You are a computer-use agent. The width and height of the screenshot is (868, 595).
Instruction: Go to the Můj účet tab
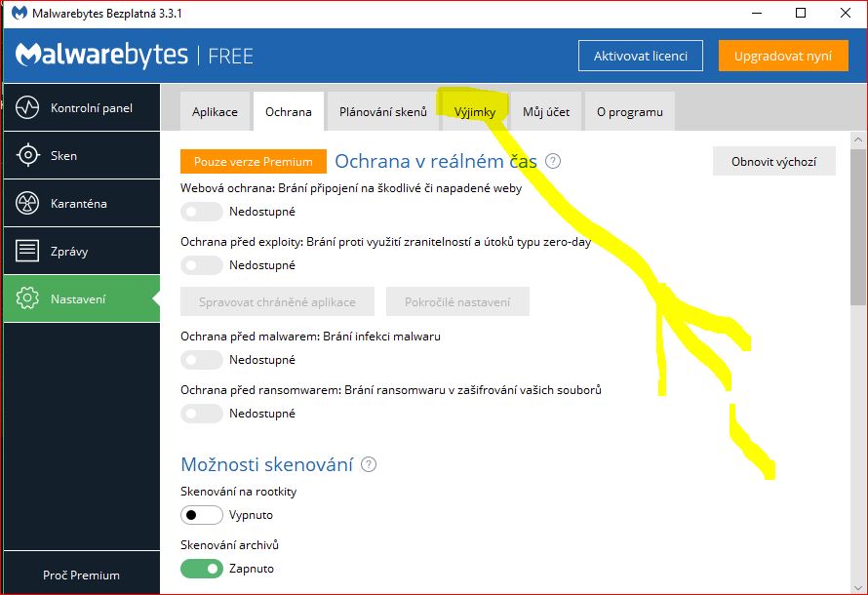546,112
